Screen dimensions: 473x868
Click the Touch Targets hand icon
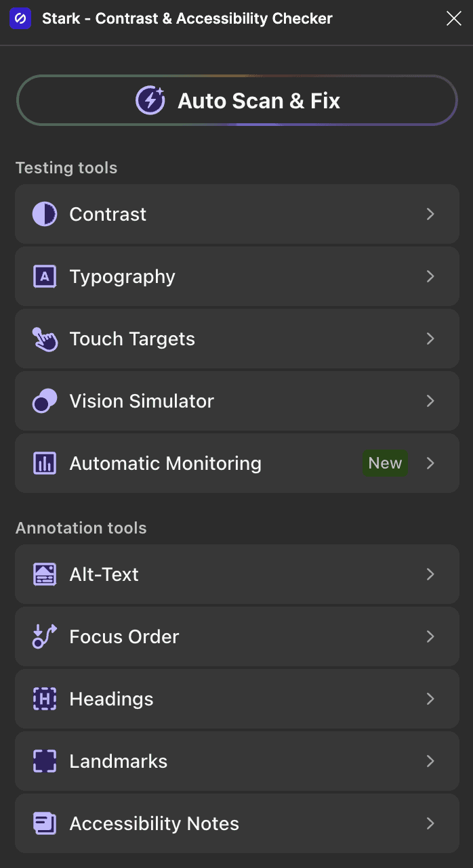[45, 339]
